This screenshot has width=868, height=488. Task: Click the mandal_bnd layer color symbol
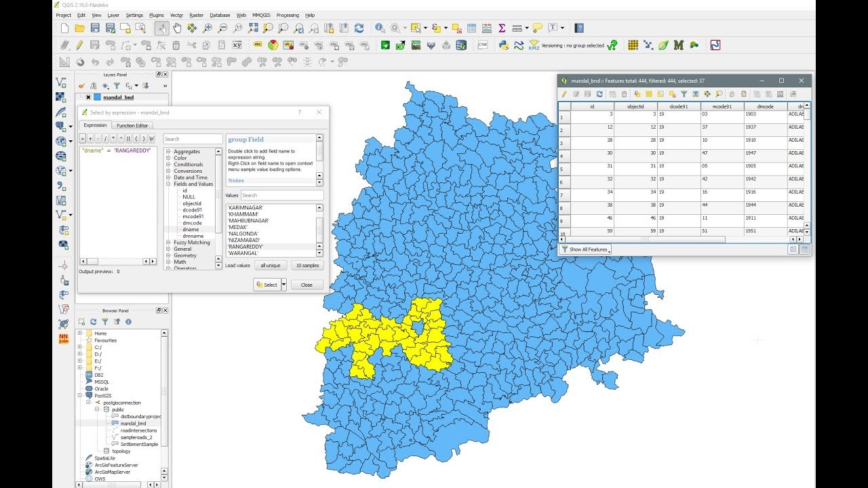pyautogui.click(x=97, y=98)
